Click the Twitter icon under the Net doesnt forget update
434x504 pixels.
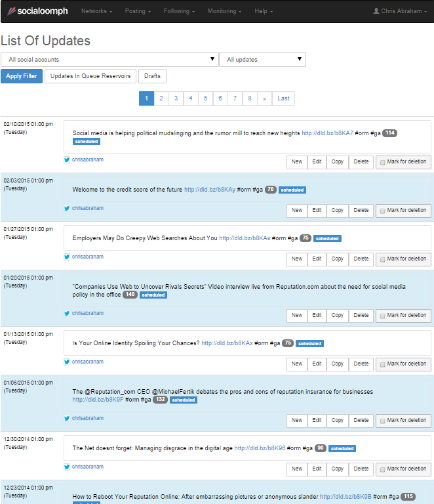[67, 467]
